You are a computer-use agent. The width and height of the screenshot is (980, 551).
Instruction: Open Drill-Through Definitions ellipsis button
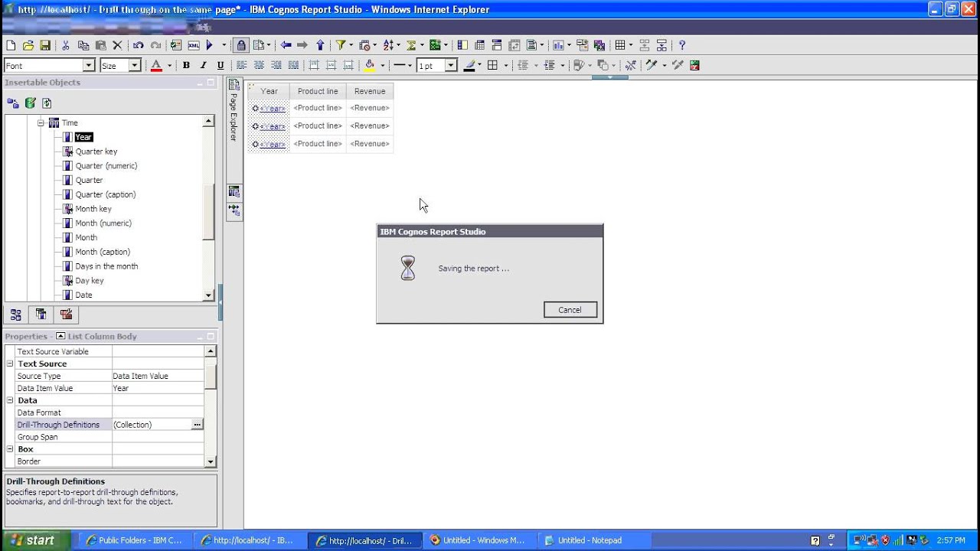pos(197,425)
